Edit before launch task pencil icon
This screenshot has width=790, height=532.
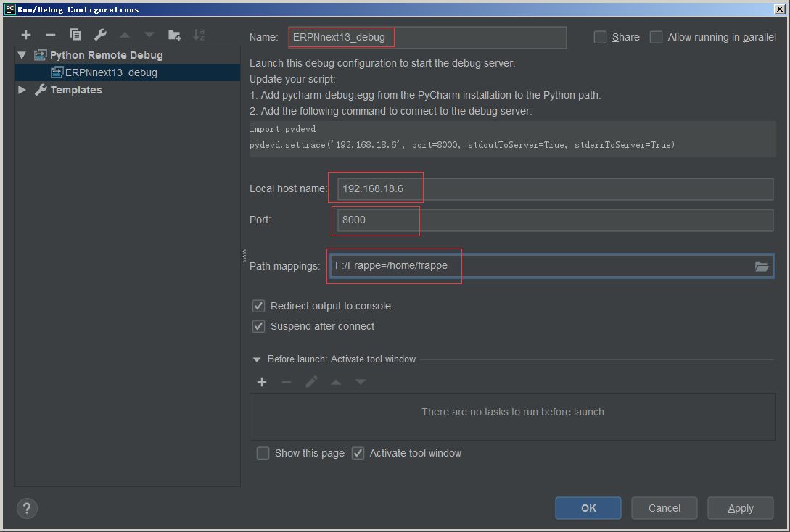coord(311,382)
